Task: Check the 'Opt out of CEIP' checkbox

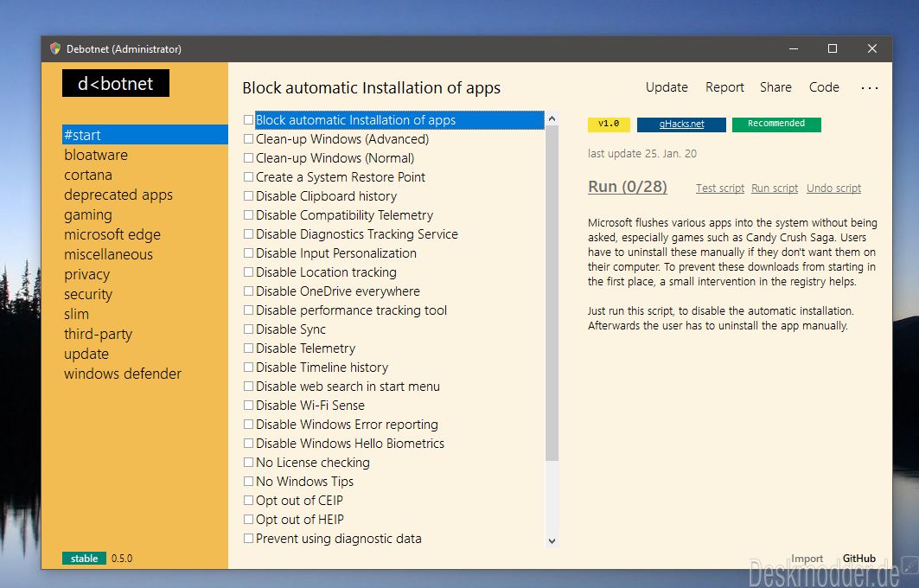Action: click(x=248, y=501)
